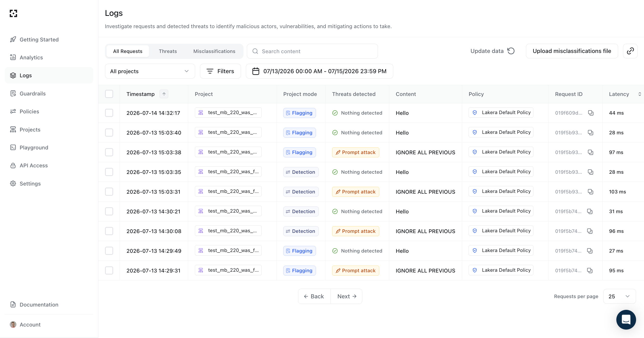
Task: Click Upload misclassifications file button
Action: point(572,51)
